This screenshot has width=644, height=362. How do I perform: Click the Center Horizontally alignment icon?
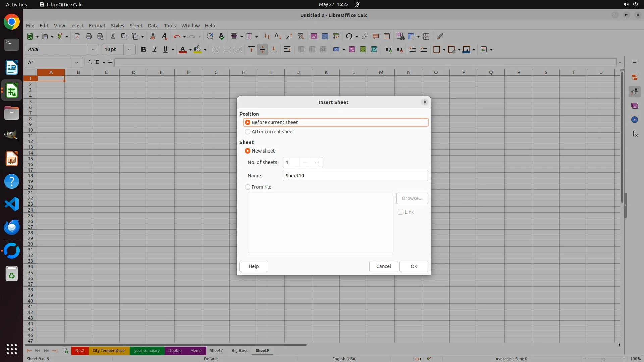pyautogui.click(x=227, y=50)
